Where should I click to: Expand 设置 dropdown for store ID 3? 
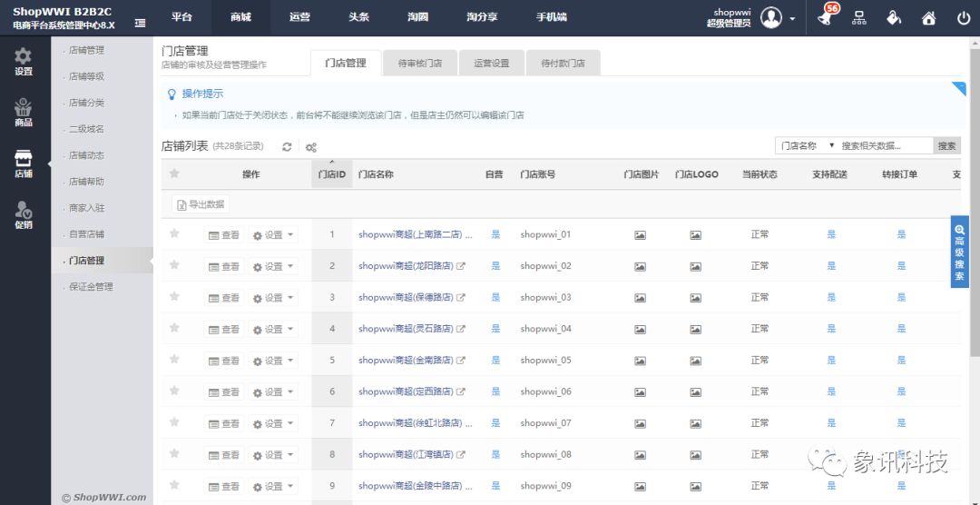tap(273, 298)
